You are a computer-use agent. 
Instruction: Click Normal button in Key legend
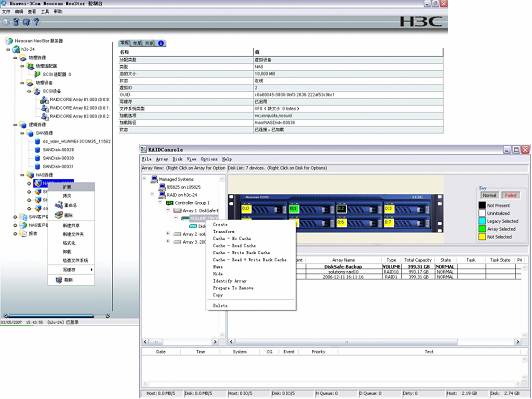489,195
